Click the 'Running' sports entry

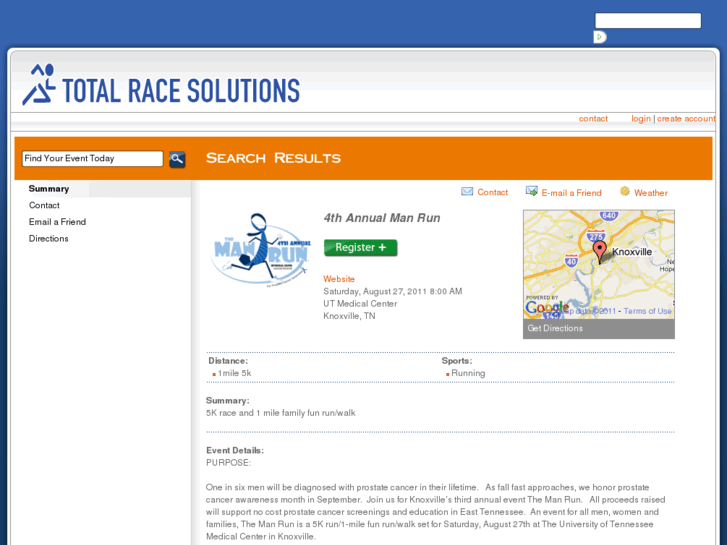468,373
